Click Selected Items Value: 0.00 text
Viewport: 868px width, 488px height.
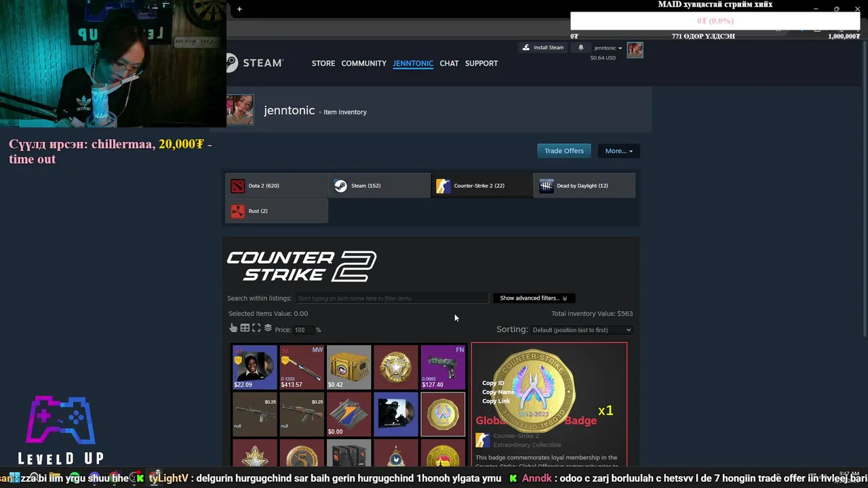pos(268,314)
